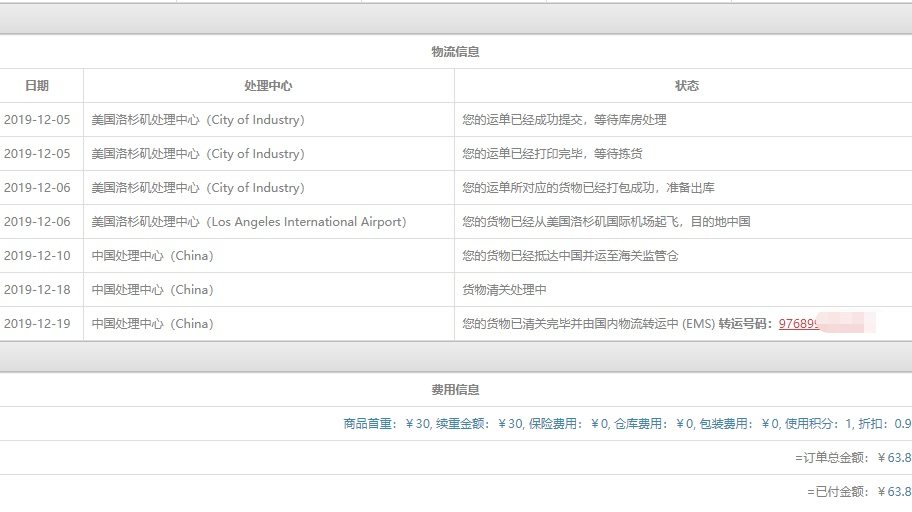This screenshot has height=512, width=912.
Task: Select the 2019-12-18 date cell
Action: coord(37,289)
